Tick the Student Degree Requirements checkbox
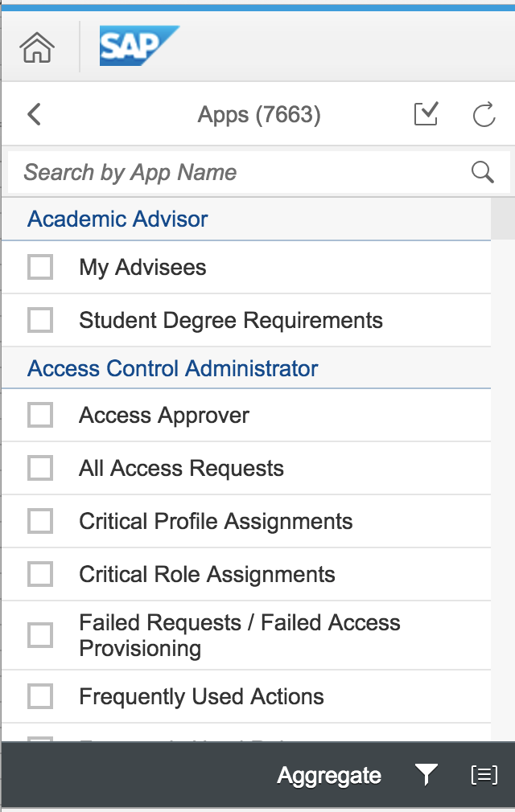The image size is (515, 812). pyautogui.click(x=40, y=320)
